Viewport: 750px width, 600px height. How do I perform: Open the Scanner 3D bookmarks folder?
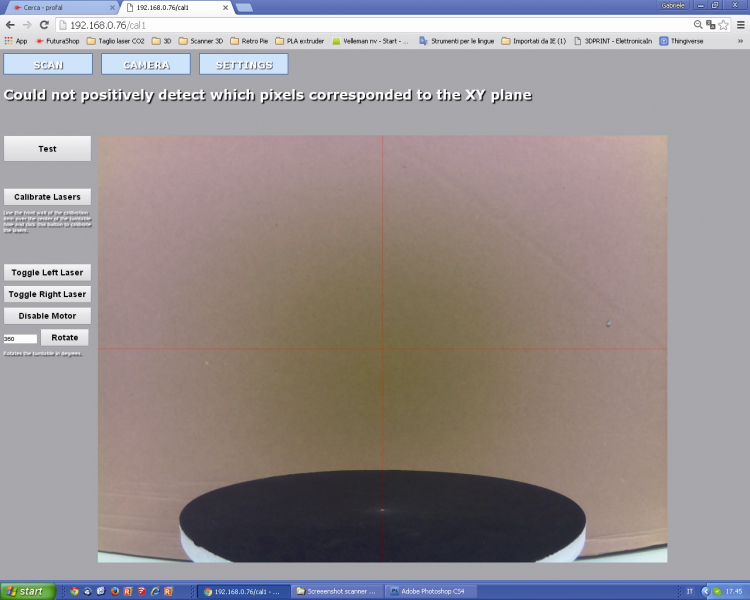[201, 41]
